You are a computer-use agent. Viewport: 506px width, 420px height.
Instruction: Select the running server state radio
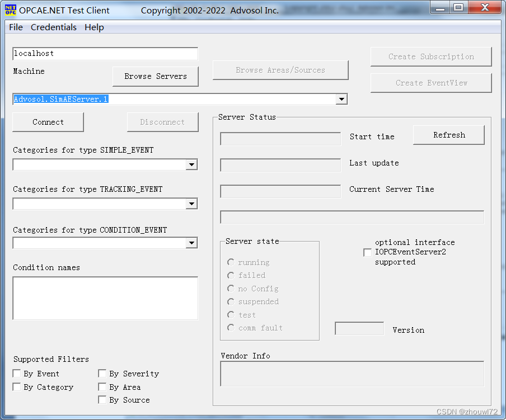[231, 262]
